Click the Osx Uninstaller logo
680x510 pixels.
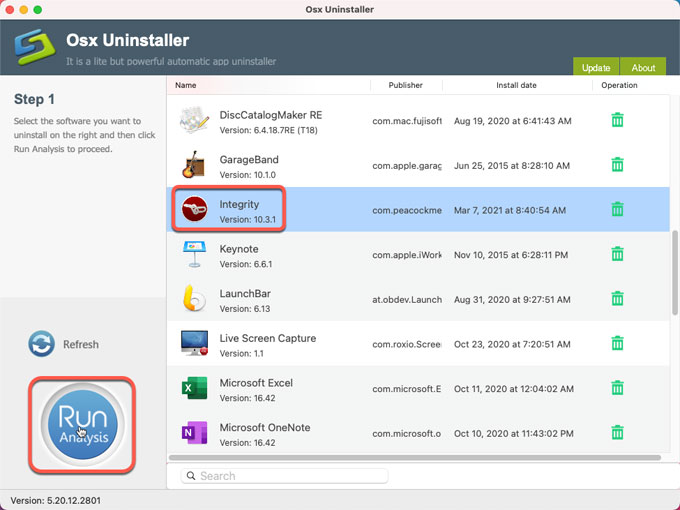tap(35, 47)
